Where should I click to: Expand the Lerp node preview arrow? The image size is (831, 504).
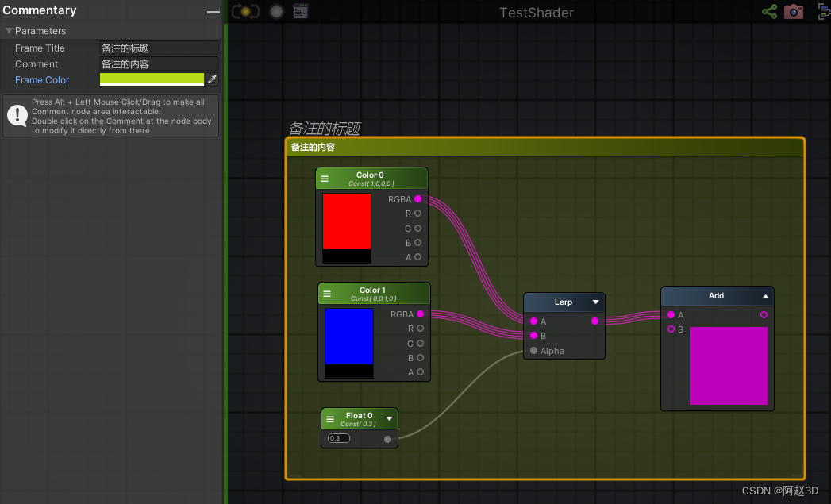[x=595, y=302]
